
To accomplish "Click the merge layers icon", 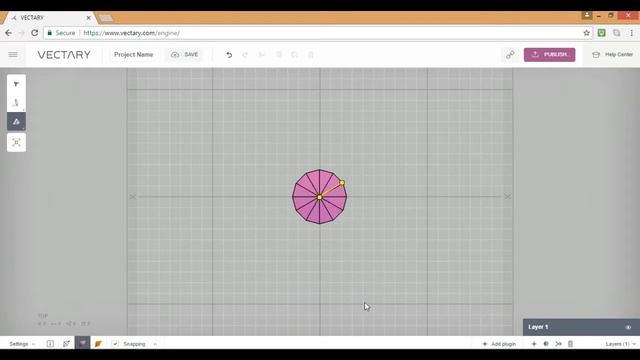I will pos(558,344).
